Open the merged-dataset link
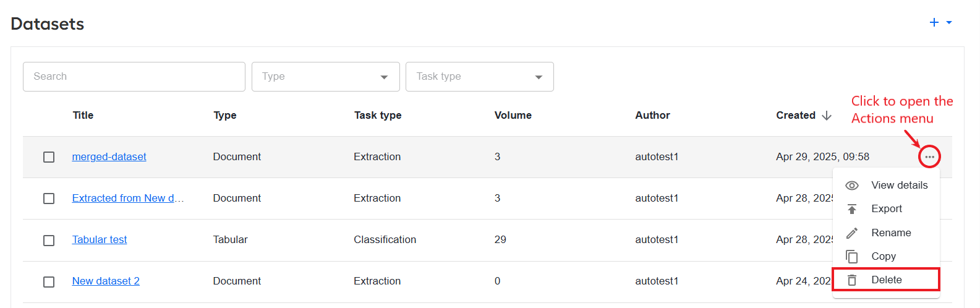Viewport: 980px width, 308px height. (x=109, y=157)
